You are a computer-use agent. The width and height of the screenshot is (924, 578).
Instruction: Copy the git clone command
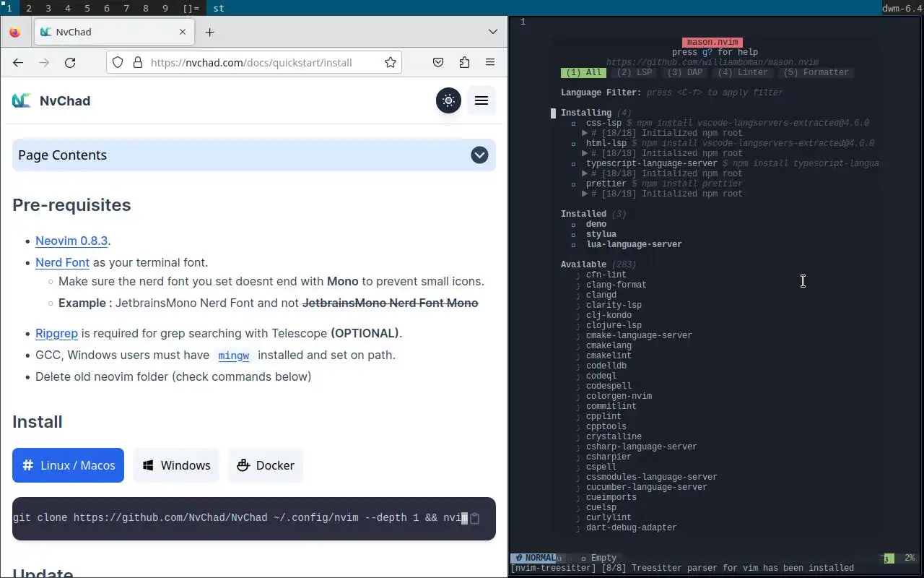coord(475,518)
